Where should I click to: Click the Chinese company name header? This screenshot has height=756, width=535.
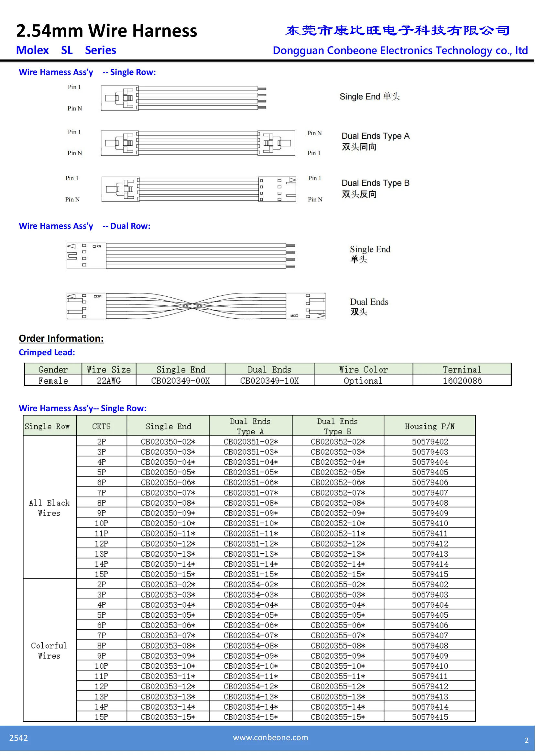(x=398, y=31)
